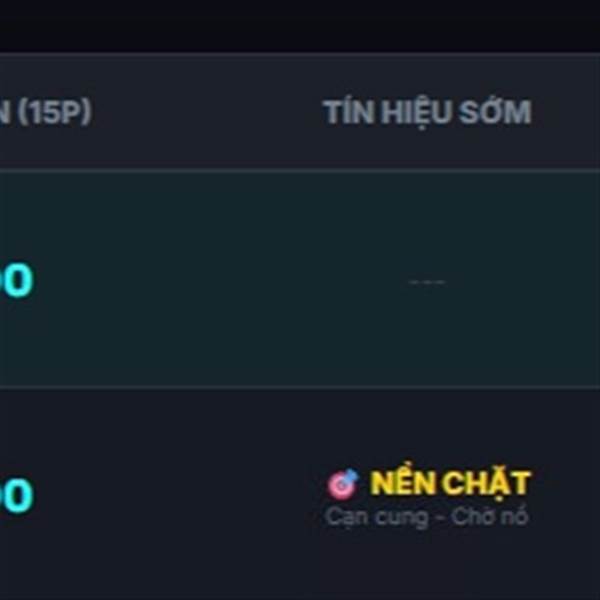This screenshot has width=600, height=600.
Task: Click the word CHẶT in the signal label
Action: (x=486, y=484)
